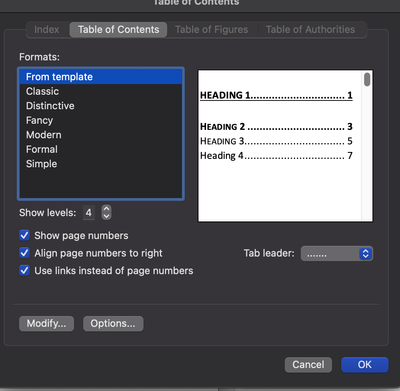This screenshot has height=391, width=400.
Task: Open the Options... dialog
Action: click(113, 324)
